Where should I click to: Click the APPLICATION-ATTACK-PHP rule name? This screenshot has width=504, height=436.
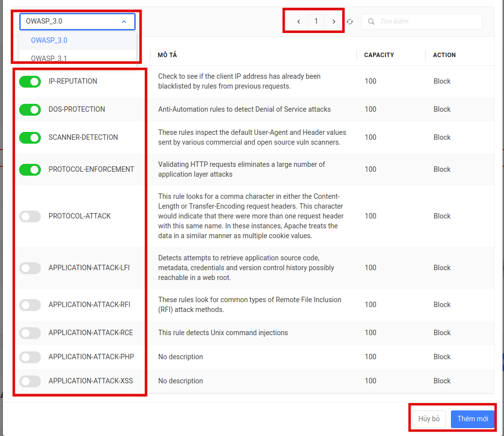coord(91,357)
